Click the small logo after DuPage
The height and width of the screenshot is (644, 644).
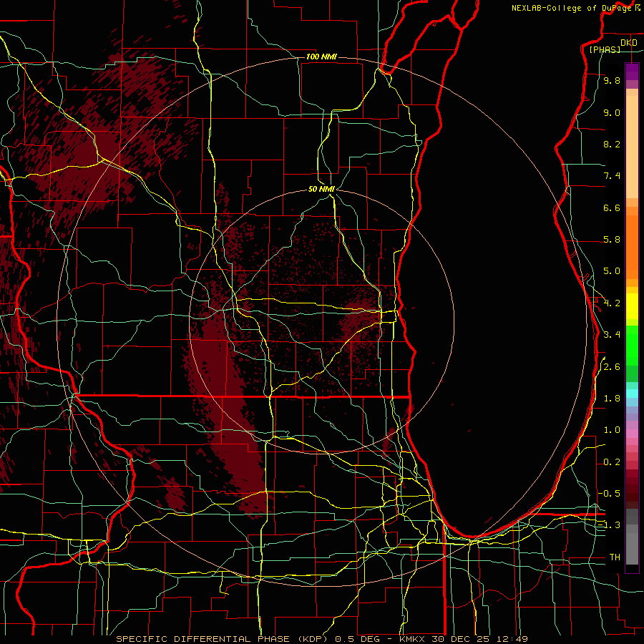pyautogui.click(x=638, y=8)
